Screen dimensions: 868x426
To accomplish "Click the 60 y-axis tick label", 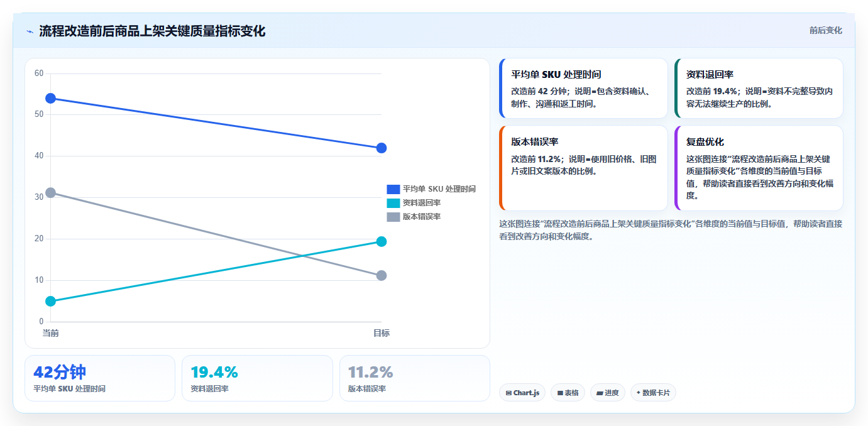I will (x=39, y=74).
